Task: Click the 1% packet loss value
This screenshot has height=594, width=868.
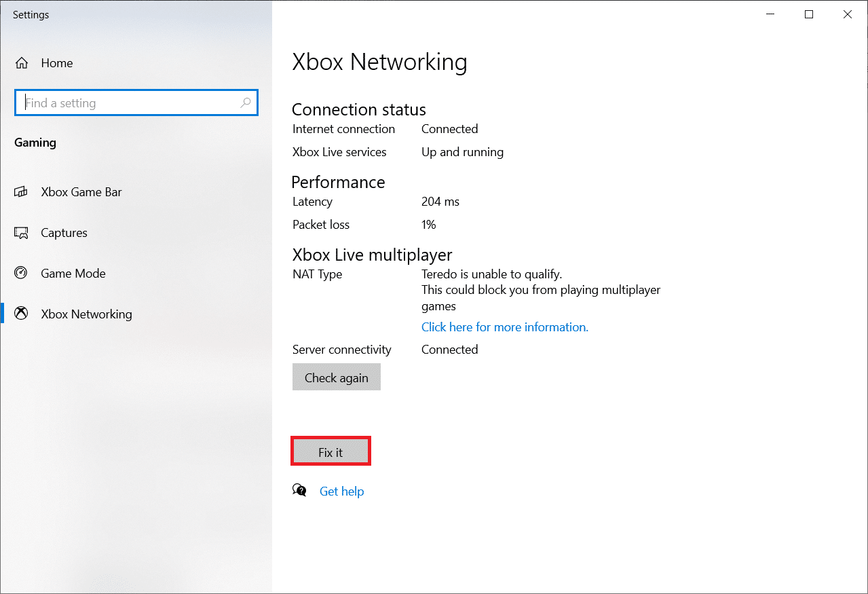Action: [429, 225]
